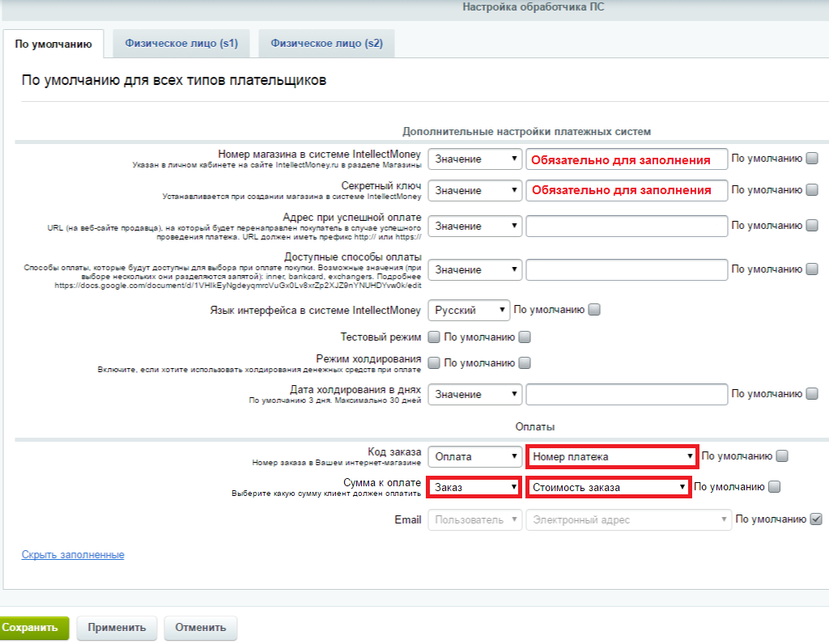Toggle the Режим холдирования checkbox
The width and height of the screenshot is (829, 644).
(x=434, y=362)
